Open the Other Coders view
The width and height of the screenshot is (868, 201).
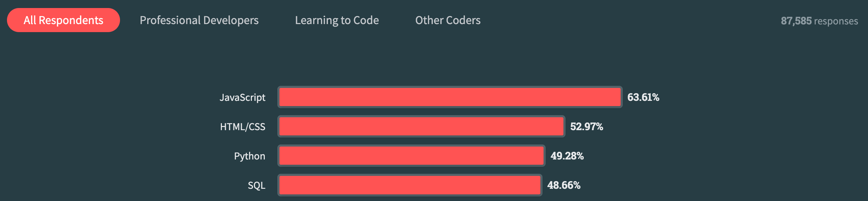point(448,20)
